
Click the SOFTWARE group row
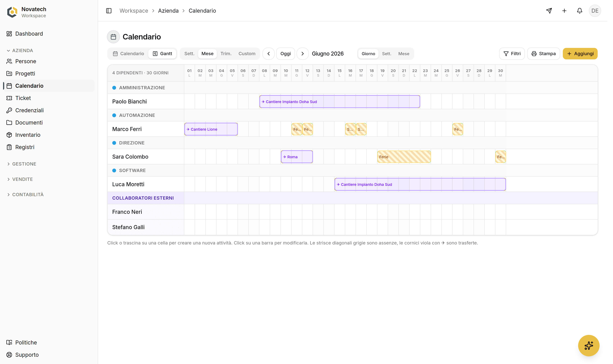[352, 171]
